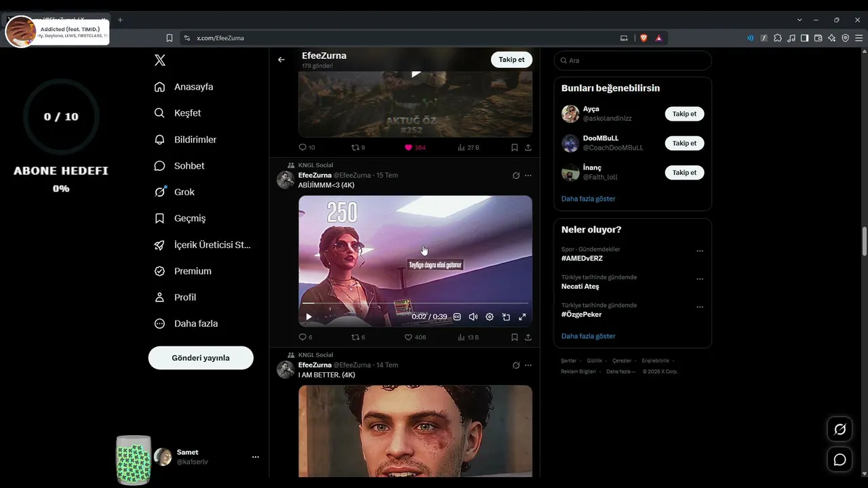Open Sohbet messages

click(x=179, y=166)
